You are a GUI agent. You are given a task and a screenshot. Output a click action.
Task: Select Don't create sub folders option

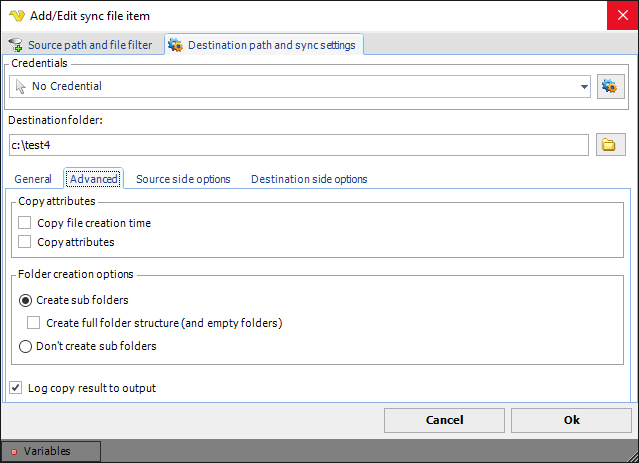pos(25,346)
